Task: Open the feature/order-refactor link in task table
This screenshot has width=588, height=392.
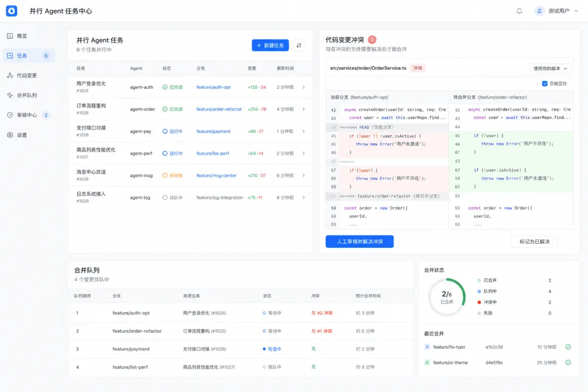Action: 219,109
